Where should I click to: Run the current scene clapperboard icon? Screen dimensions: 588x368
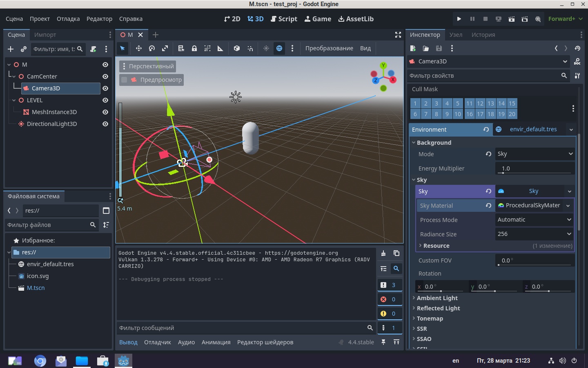click(x=512, y=19)
